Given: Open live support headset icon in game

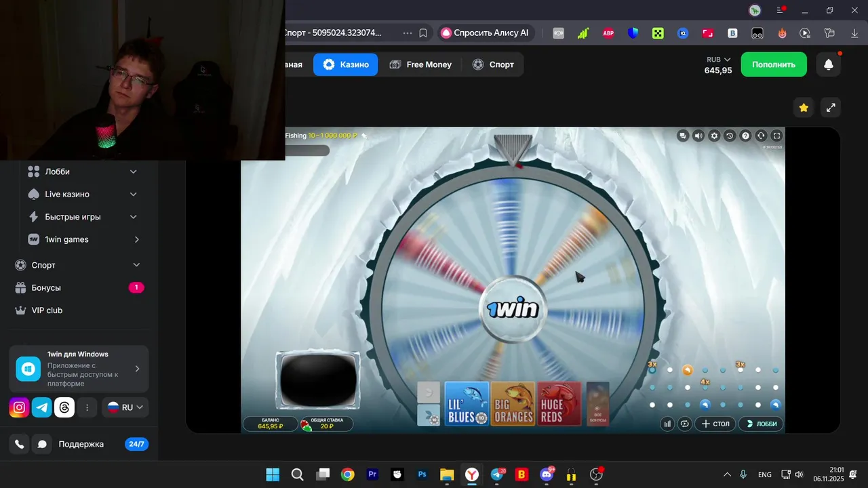Looking at the screenshot, I should [x=761, y=136].
